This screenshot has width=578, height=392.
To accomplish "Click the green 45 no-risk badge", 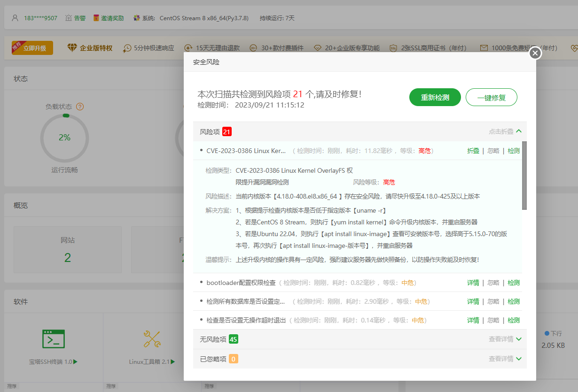I will point(234,339).
